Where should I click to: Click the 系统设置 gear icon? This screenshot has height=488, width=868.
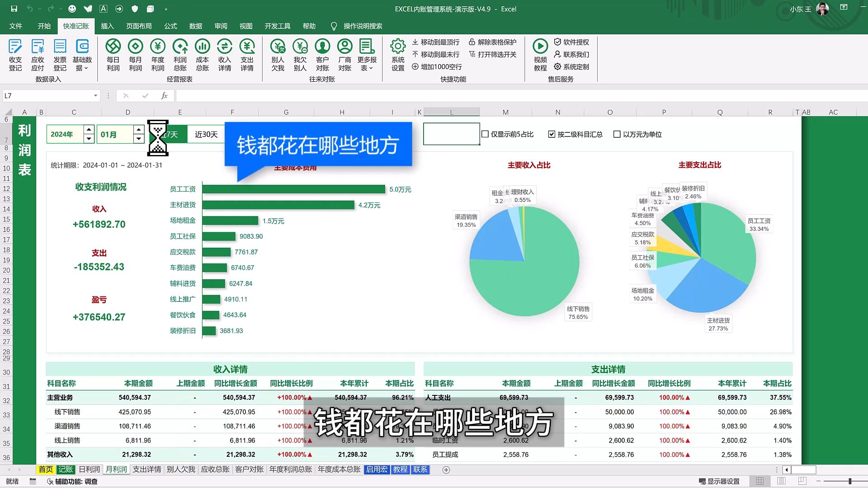pos(397,53)
